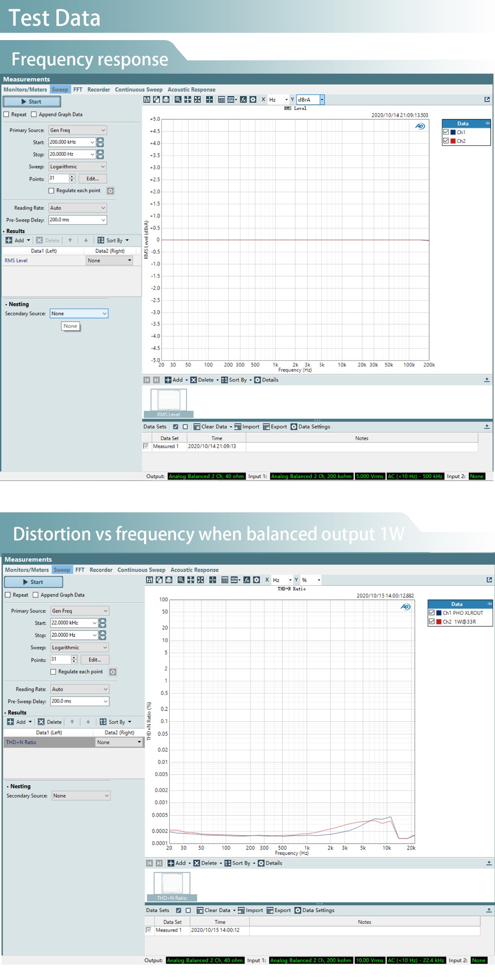Click the save icon in the Frequency response graph toolbar
495x980 pixels.
147,99
